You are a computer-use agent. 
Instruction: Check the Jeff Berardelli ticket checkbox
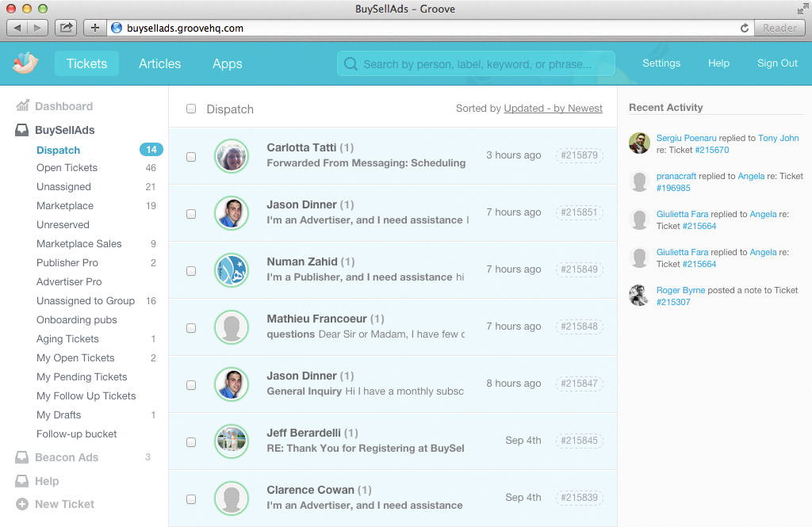click(191, 442)
